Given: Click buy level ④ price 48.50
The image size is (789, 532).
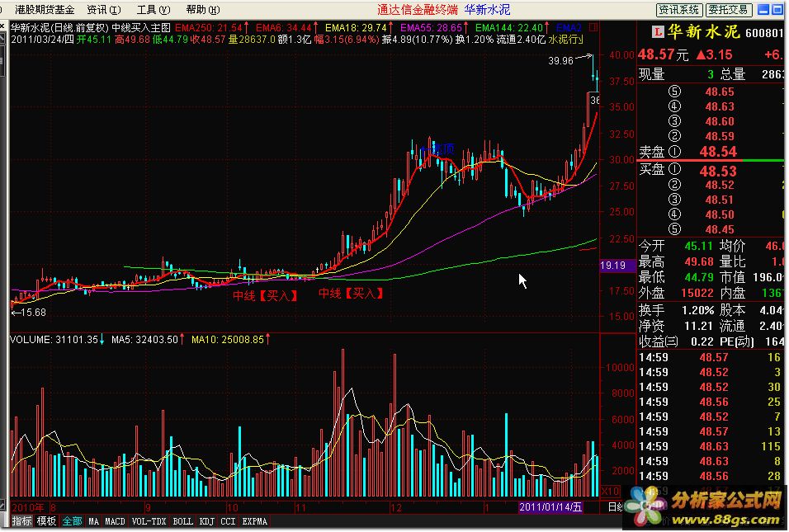Looking at the screenshot, I should pyautogui.click(x=720, y=214).
